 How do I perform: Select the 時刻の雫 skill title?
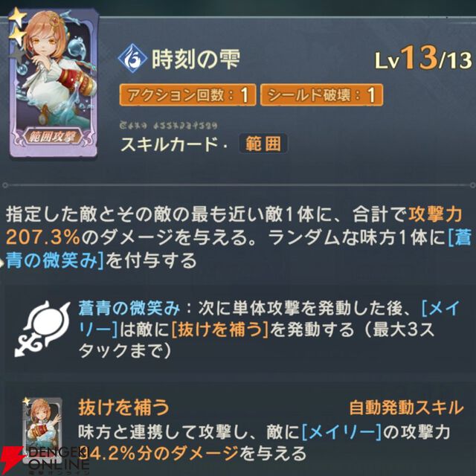coord(196,59)
